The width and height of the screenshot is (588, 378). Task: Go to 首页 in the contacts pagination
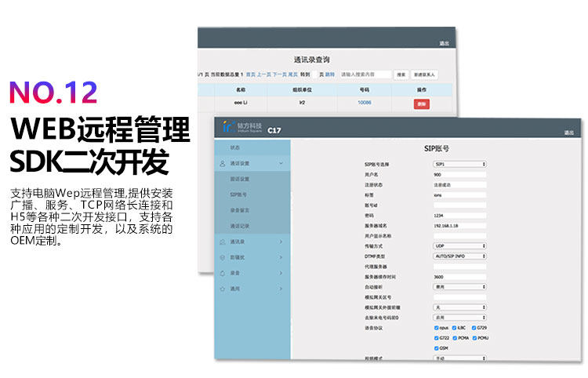251,75
